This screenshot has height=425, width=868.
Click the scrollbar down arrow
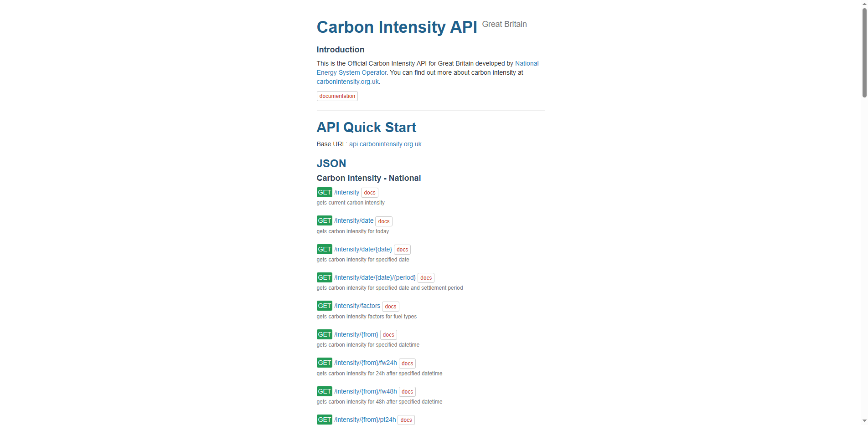coord(864,421)
